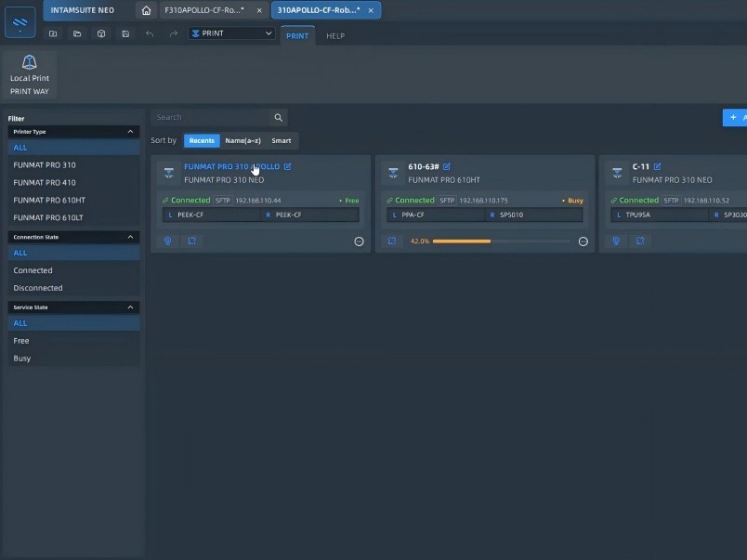747x560 pixels.
Task: Click inside the Search input field
Action: click(209, 117)
